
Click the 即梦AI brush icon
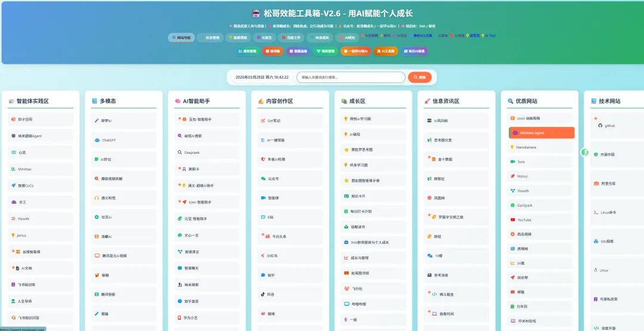(97, 120)
